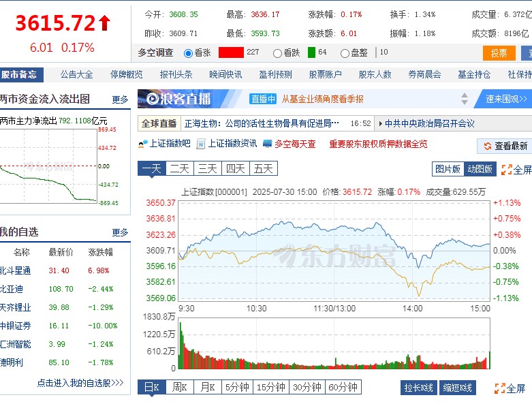Open 天齐锂业 stock in watchlist
532x404 pixels.
tap(15, 307)
